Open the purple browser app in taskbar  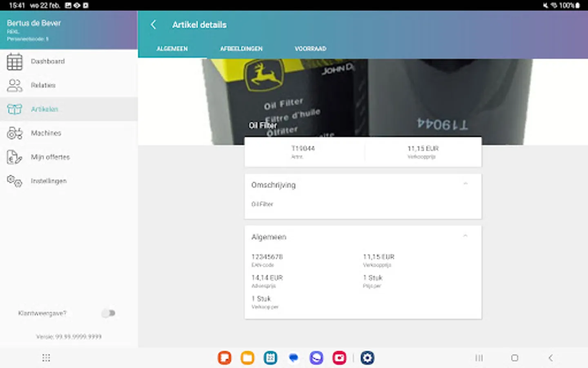316,358
